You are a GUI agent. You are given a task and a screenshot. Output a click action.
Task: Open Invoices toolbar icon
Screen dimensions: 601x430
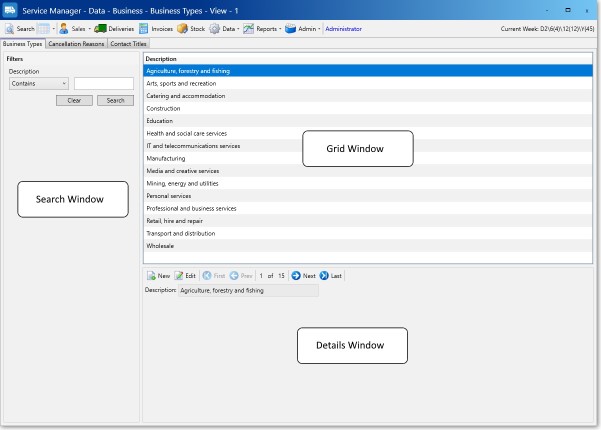pos(144,29)
